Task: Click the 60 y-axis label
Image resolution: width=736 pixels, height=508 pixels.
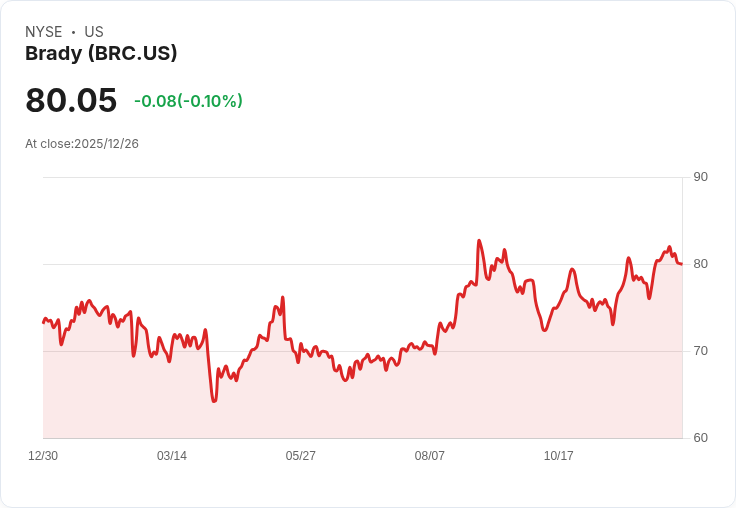Action: coord(700,438)
